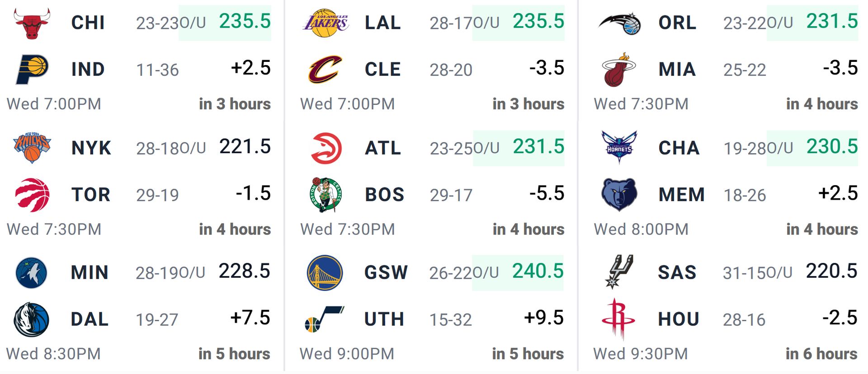Select the DAL team name

90,319
